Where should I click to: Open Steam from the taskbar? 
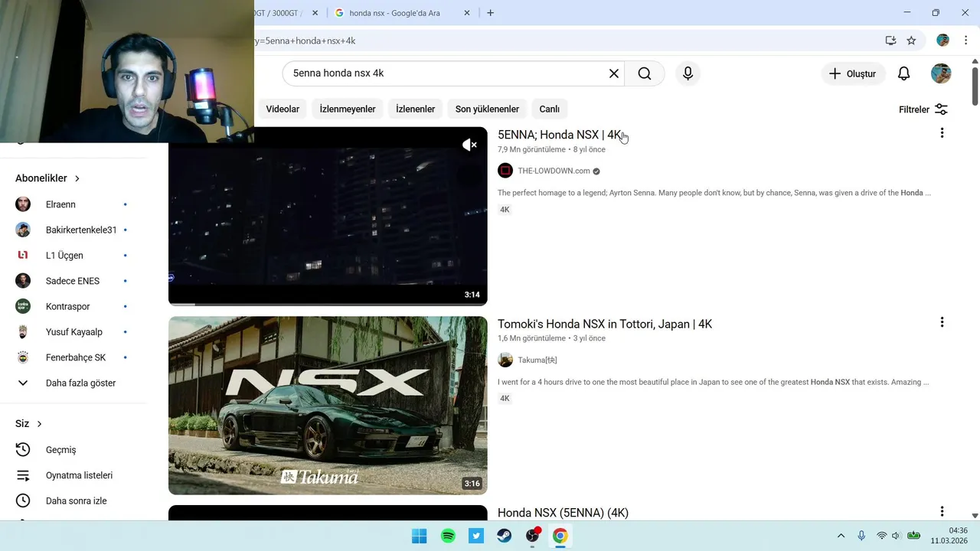504,536
